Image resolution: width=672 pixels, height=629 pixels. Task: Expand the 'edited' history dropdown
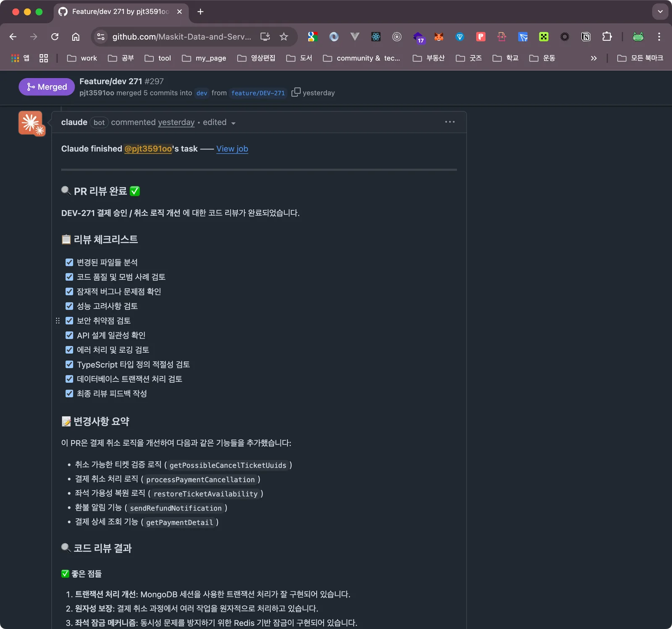pos(219,123)
